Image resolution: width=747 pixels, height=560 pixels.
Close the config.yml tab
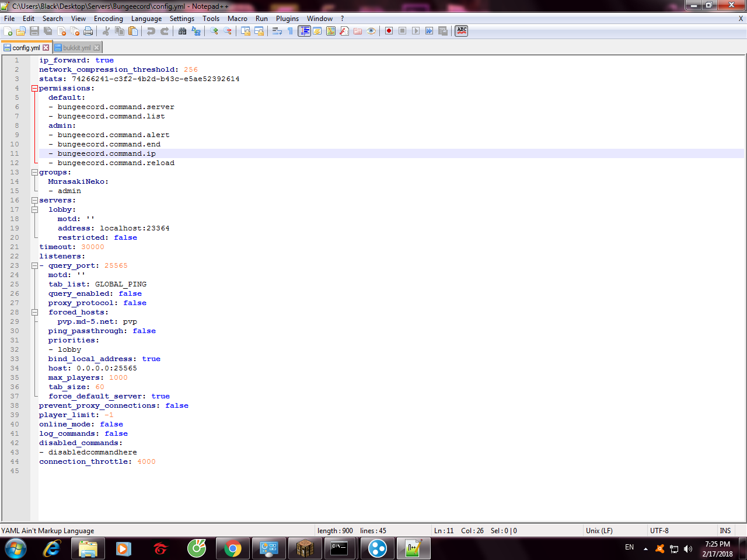46,48
